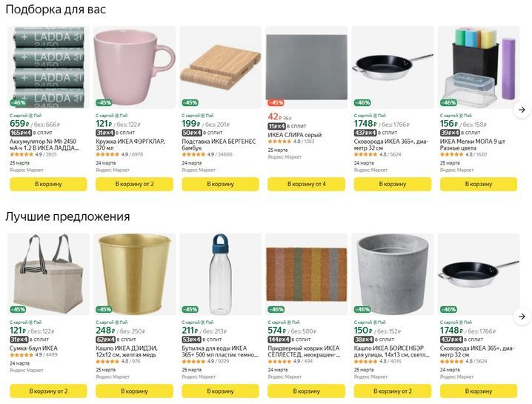The image size is (532, 404).
Task: Click the -46% discount badge on LADDA batteries
Action: (18, 102)
